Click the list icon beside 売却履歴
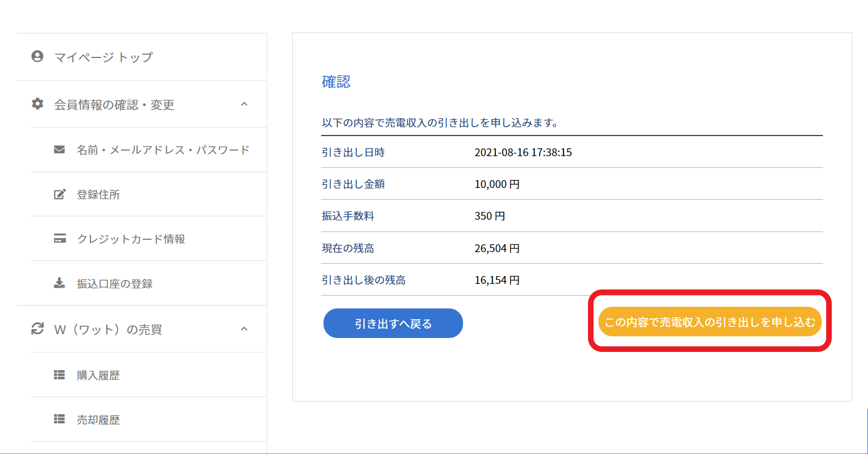The height and width of the screenshot is (454, 868). pos(59,419)
